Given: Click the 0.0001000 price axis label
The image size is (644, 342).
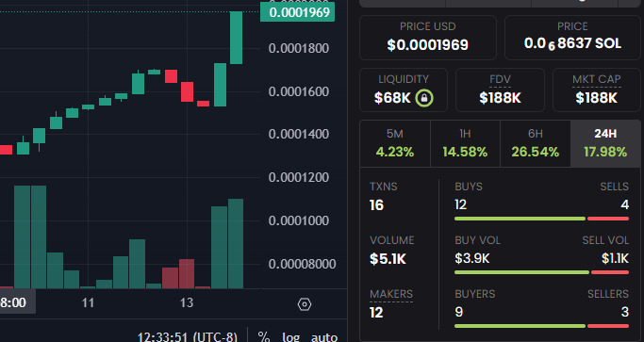Looking at the screenshot, I should coord(299,220).
